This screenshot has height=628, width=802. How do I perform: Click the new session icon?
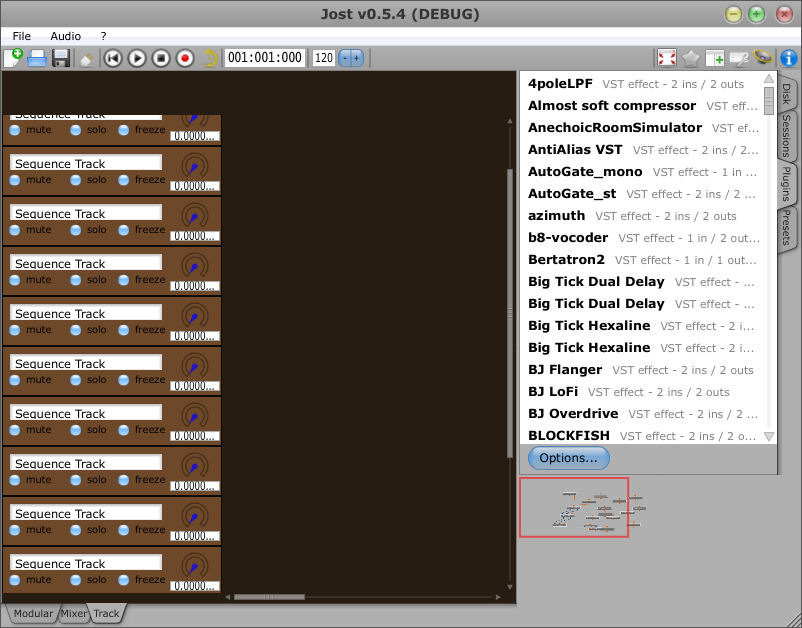coord(13,58)
